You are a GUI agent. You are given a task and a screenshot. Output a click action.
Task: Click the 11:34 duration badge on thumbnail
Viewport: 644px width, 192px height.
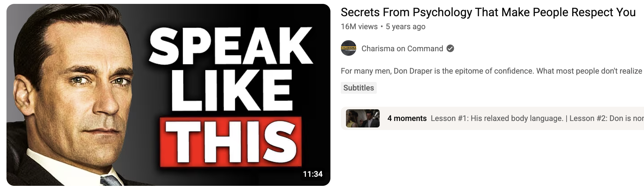coord(313,174)
